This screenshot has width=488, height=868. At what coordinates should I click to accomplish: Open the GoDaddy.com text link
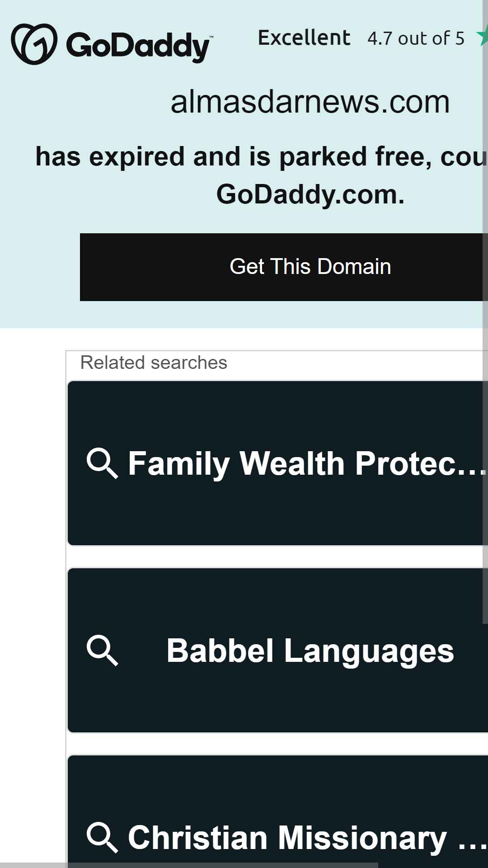tap(310, 194)
